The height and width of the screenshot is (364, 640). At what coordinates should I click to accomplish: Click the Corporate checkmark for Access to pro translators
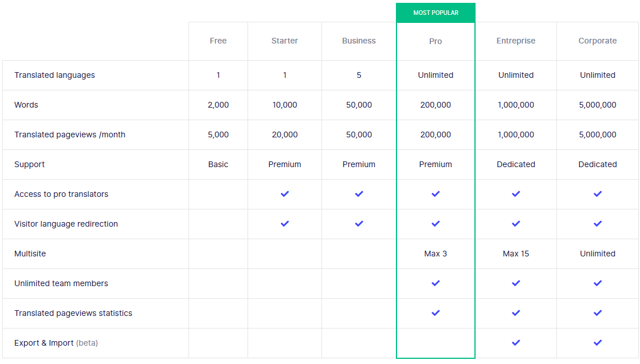pyautogui.click(x=598, y=194)
